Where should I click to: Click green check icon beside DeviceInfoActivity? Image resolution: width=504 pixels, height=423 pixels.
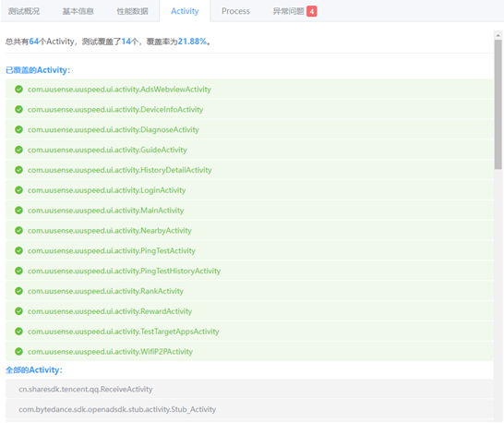coord(19,109)
